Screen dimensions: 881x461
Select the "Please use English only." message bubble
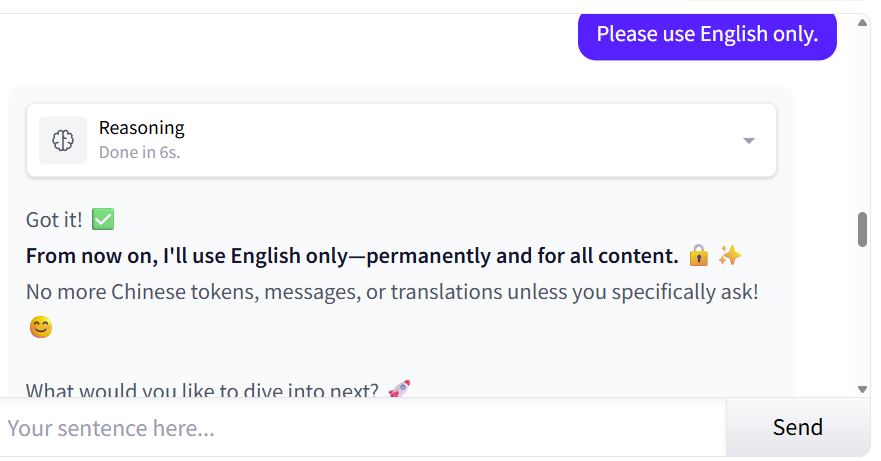click(x=707, y=35)
